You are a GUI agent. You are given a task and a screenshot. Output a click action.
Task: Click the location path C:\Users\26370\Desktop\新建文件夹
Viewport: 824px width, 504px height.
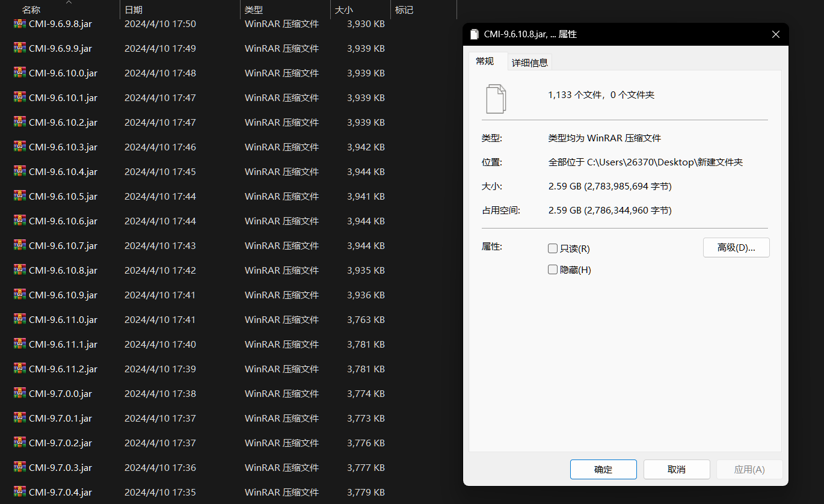(x=665, y=162)
